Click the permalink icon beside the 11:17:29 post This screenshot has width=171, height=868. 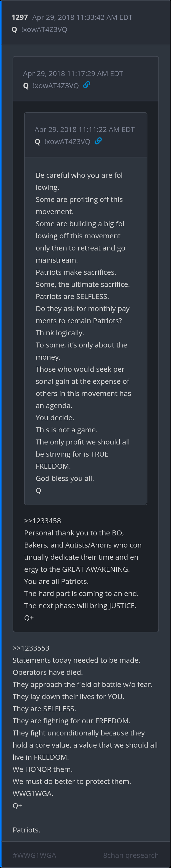(86, 85)
